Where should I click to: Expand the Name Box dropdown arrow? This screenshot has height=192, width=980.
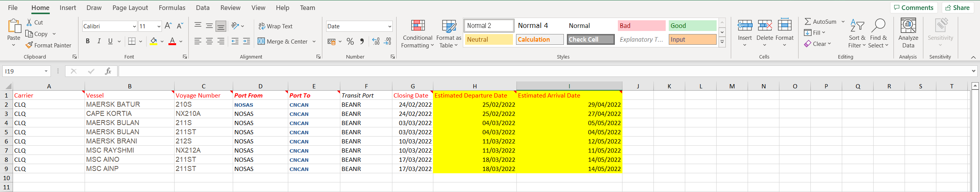[46, 71]
